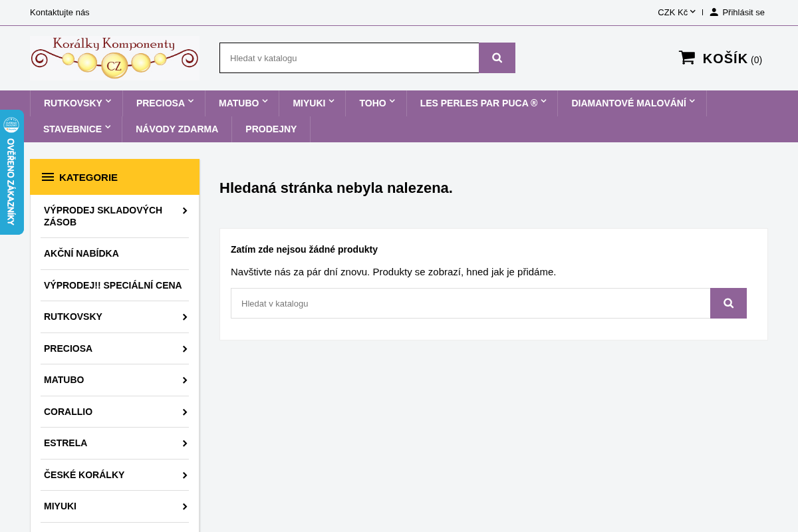Expand the MIYUKI top menu chevron
This screenshot has width=798, height=532.
click(331, 101)
